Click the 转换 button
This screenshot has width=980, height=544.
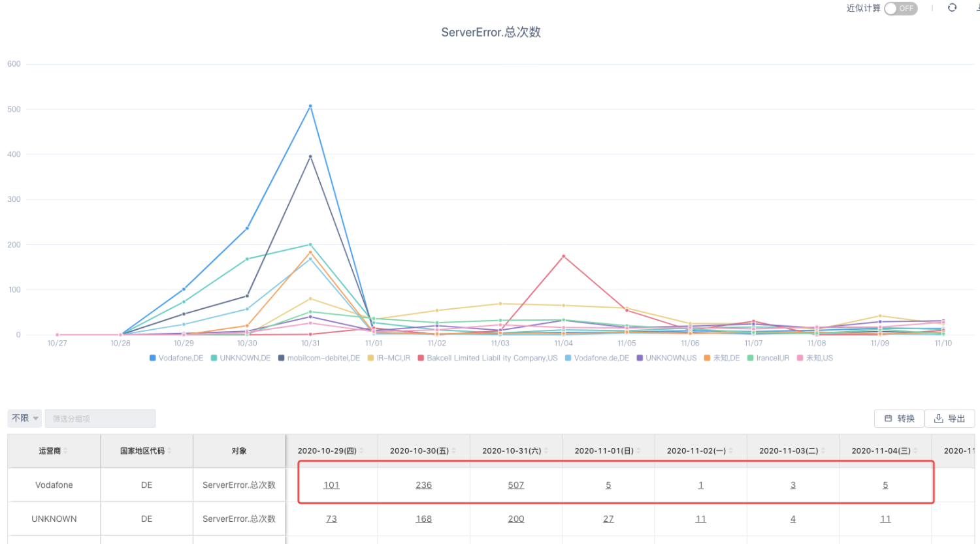pos(899,419)
